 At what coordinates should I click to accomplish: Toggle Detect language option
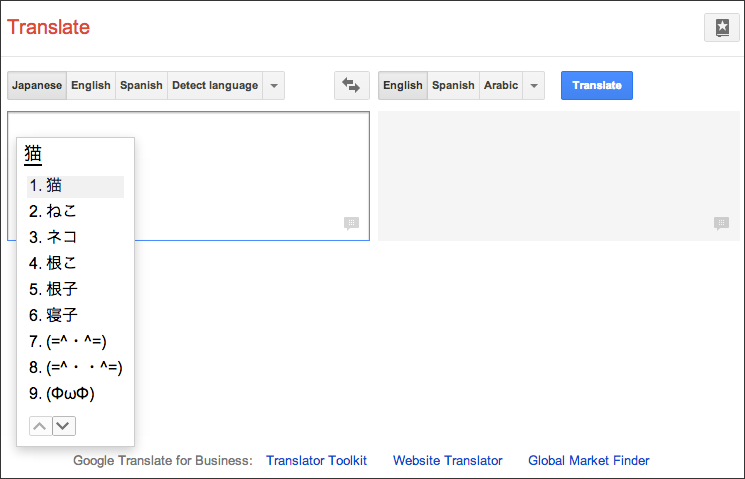(x=215, y=86)
